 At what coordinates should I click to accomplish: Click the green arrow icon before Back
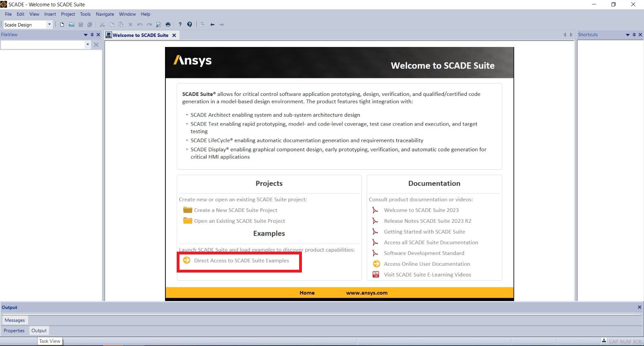pyautogui.click(x=203, y=24)
